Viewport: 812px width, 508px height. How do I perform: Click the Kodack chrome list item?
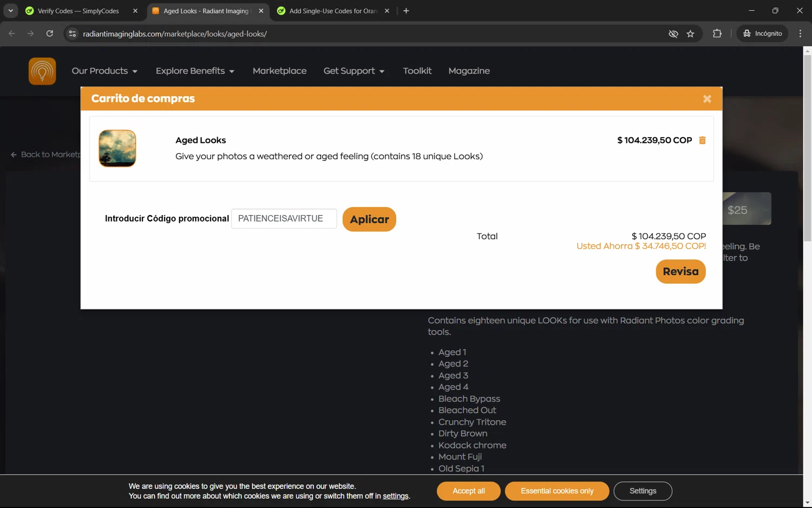coord(472,445)
